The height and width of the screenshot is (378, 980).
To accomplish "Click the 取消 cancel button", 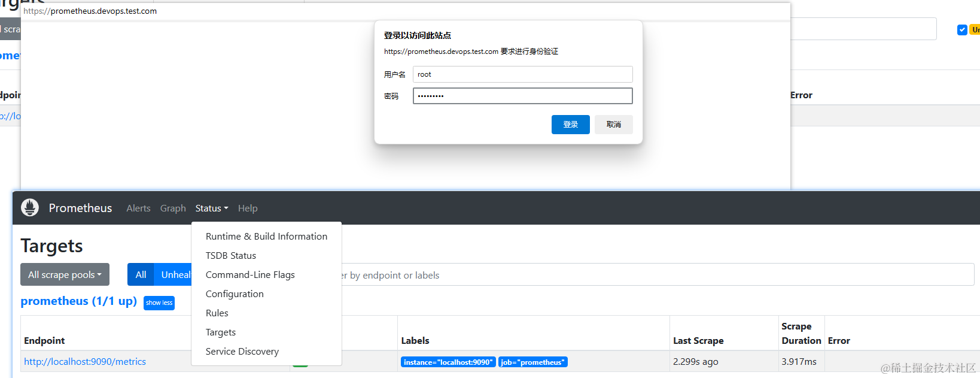I will click(614, 124).
